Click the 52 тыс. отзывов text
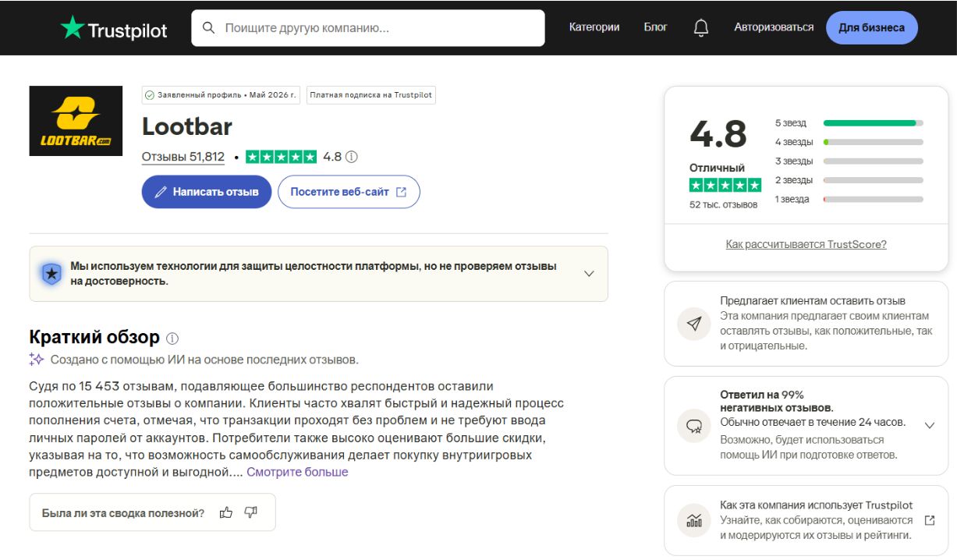The height and width of the screenshot is (560, 957). 723,204
